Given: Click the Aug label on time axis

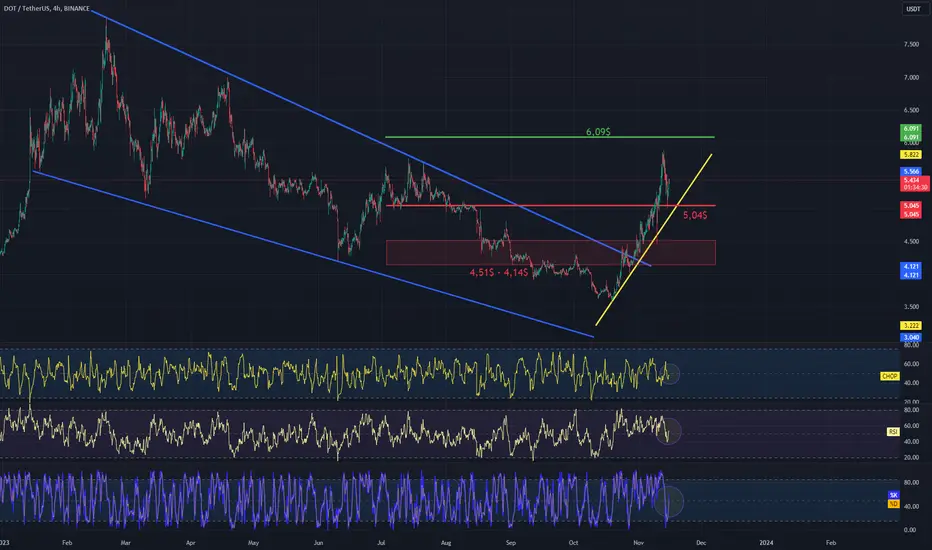Looking at the screenshot, I should pos(446,542).
